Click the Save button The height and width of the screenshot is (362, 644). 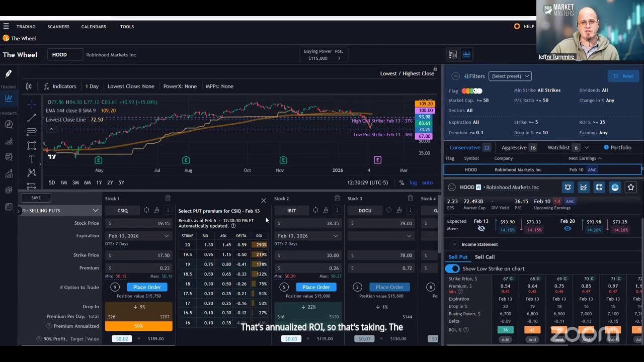pos(36,198)
